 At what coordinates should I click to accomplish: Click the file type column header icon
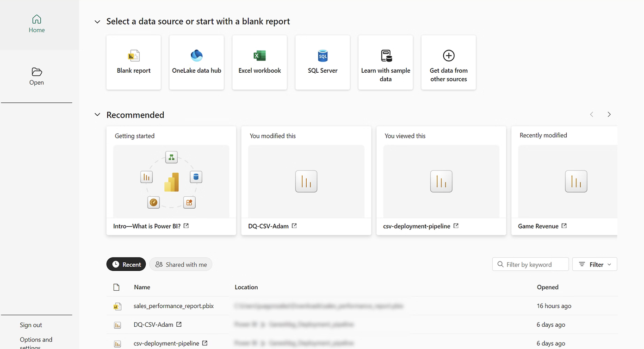point(117,287)
